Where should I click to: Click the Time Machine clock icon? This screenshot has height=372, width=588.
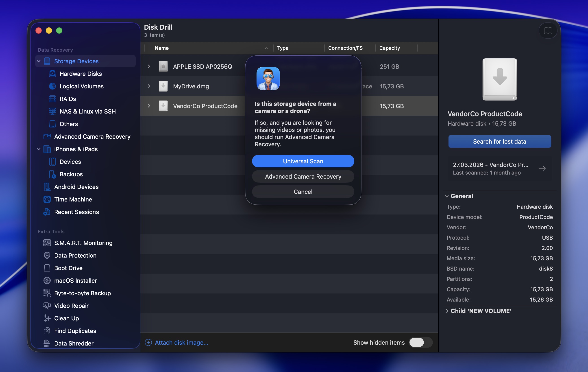pyautogui.click(x=47, y=199)
